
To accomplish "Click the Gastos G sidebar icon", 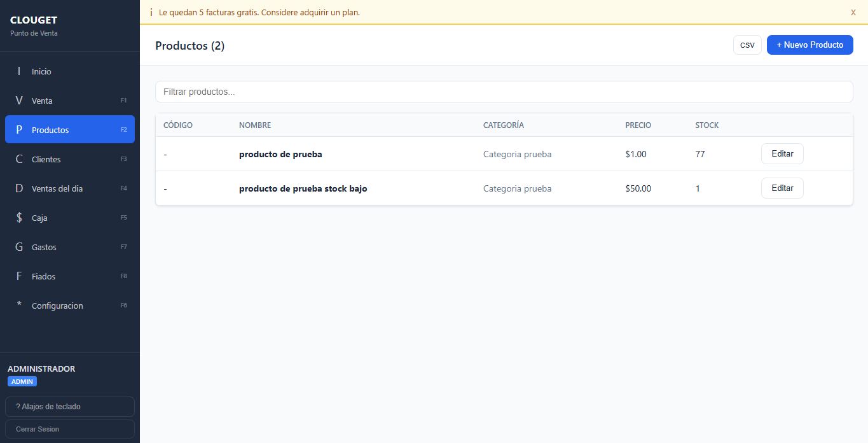I will [x=18, y=246].
